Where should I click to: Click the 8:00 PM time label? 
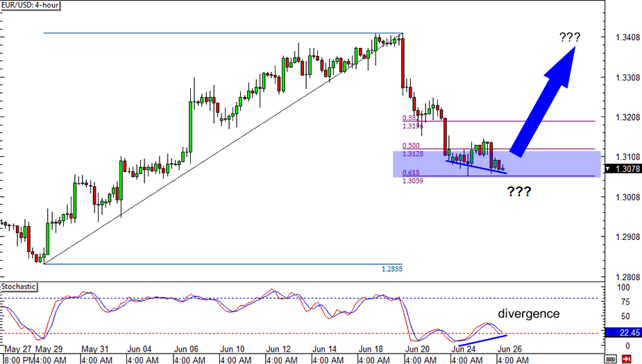[18, 360]
